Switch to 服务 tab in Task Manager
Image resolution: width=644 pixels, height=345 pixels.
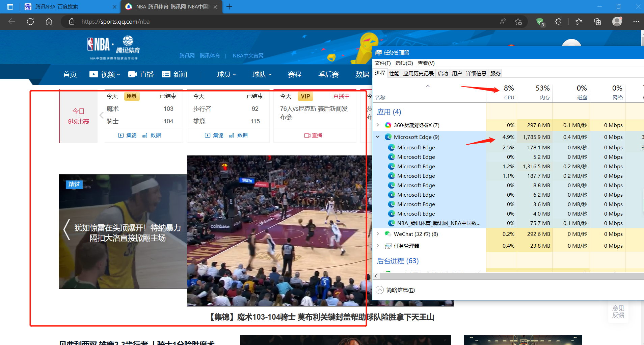click(x=495, y=73)
